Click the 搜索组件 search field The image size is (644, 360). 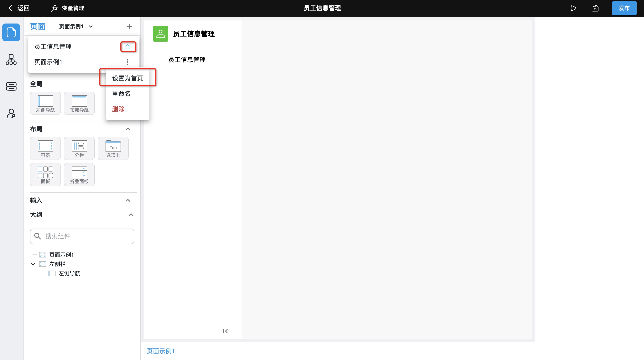click(82, 236)
